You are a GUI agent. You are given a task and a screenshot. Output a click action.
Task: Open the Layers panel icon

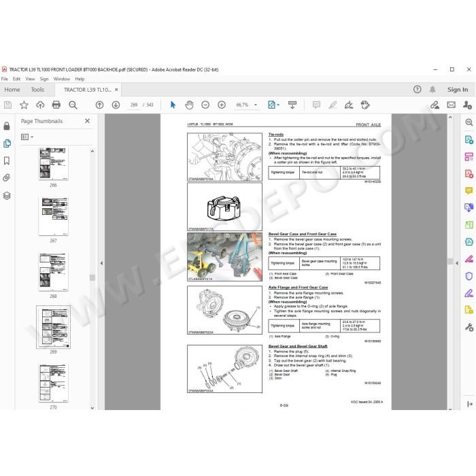[7, 196]
